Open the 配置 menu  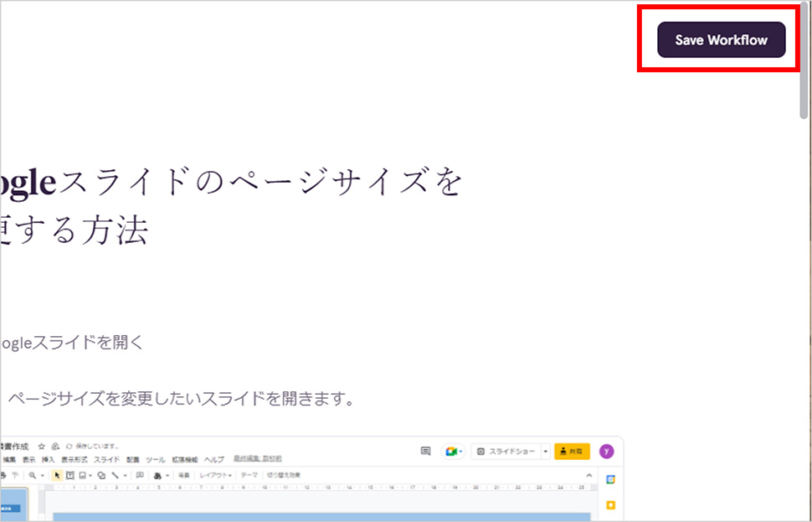[133, 460]
